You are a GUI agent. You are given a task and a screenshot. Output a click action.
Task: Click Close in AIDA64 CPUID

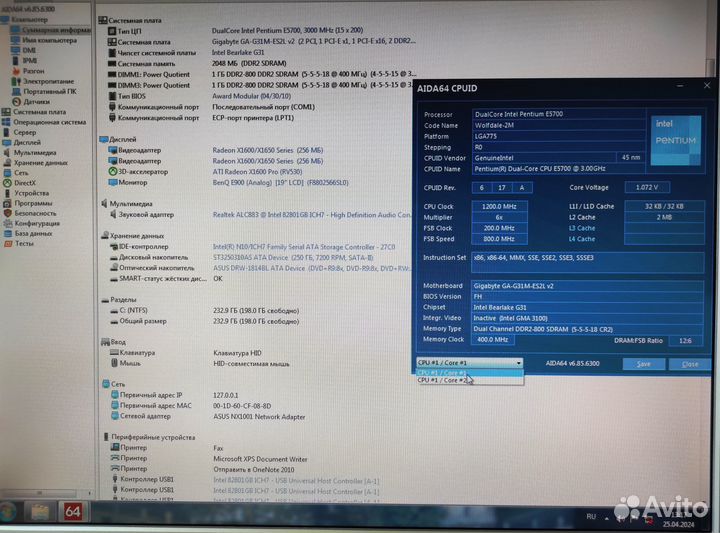[690, 364]
